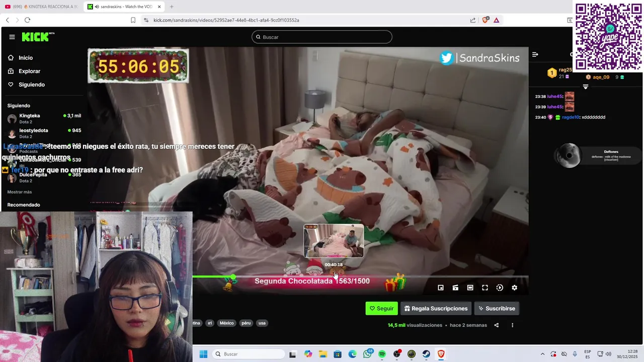This screenshot has height=362, width=644.
Task: Click Regala Suscripciones button
Action: [436, 309]
